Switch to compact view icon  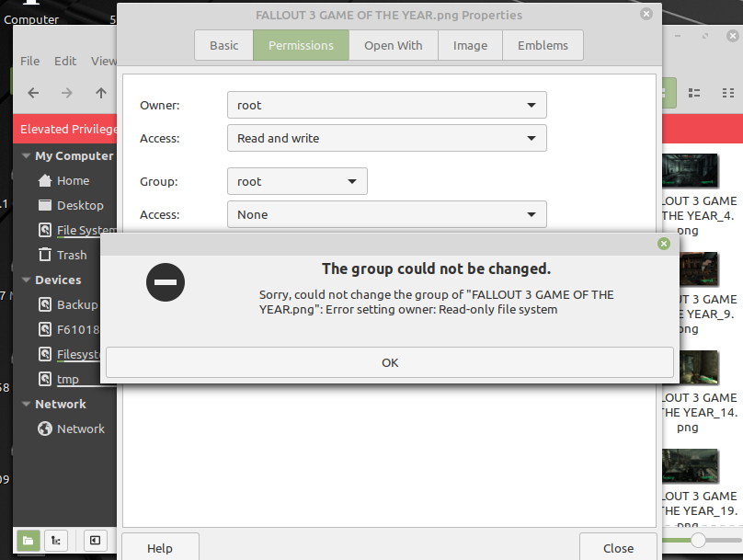(728, 93)
